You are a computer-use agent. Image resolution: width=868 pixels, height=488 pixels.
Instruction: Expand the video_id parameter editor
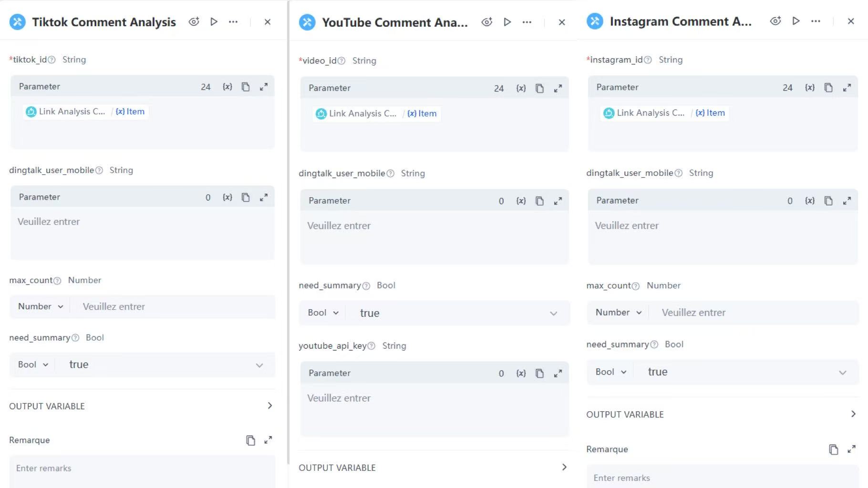pyautogui.click(x=558, y=88)
